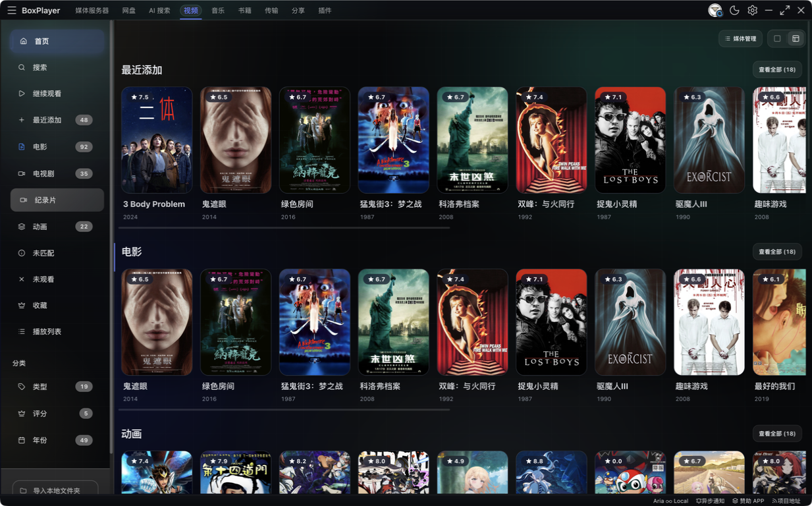View all 18 in 最近添加 section
812x506 pixels.
tap(777, 70)
